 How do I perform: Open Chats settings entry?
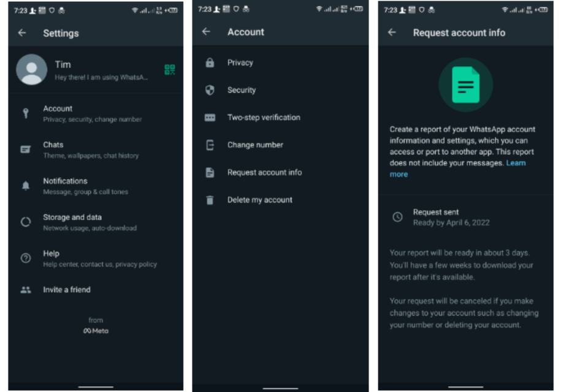pyautogui.click(x=96, y=149)
